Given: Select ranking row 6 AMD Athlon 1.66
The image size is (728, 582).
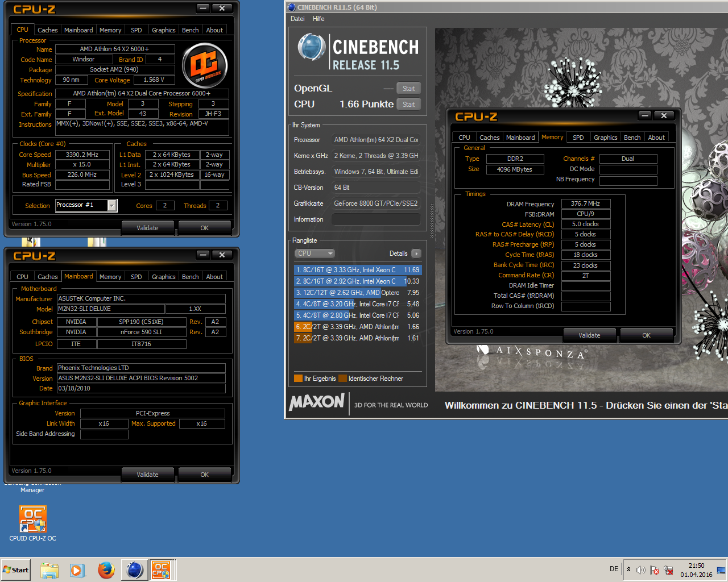Looking at the screenshot, I should [358, 327].
